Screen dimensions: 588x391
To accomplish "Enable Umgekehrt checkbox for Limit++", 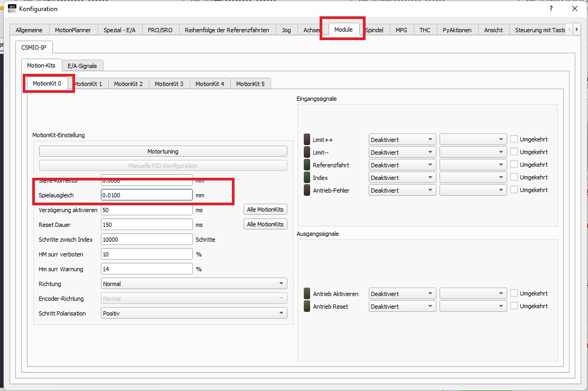I will tap(514, 139).
